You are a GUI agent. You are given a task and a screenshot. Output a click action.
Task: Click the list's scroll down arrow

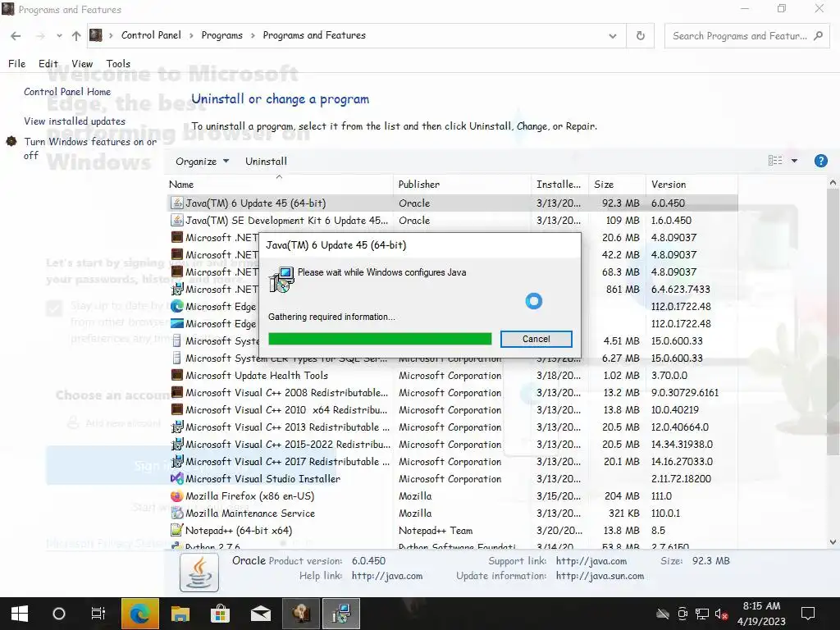tap(833, 542)
